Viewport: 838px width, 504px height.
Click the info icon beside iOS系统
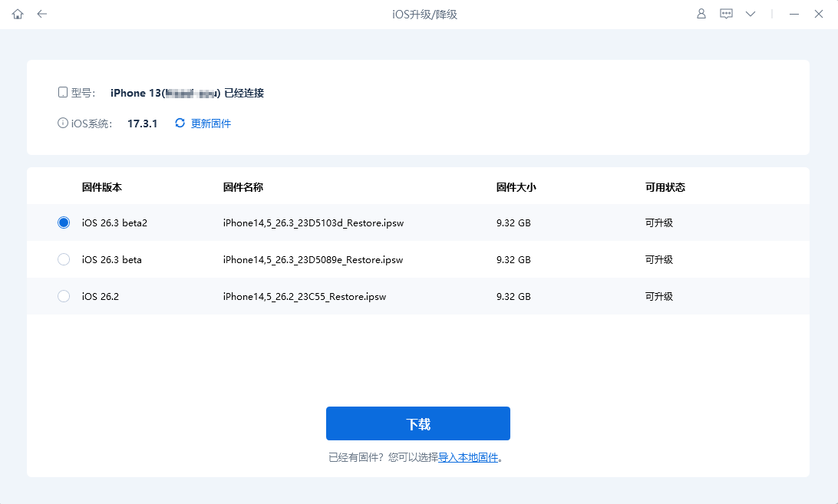(x=62, y=122)
